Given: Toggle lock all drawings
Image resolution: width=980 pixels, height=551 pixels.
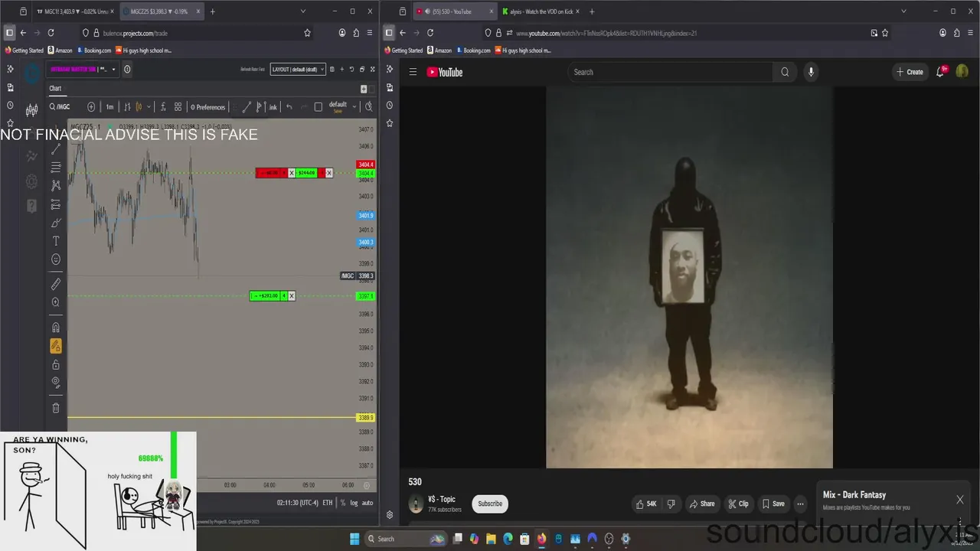Looking at the screenshot, I should pos(56,365).
